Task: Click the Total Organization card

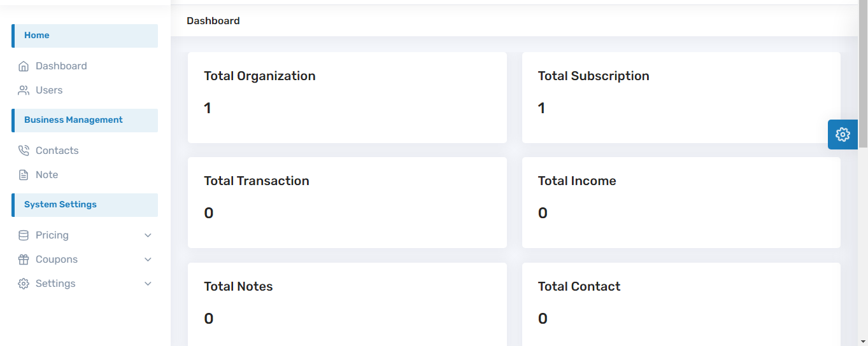Action: pos(347,97)
